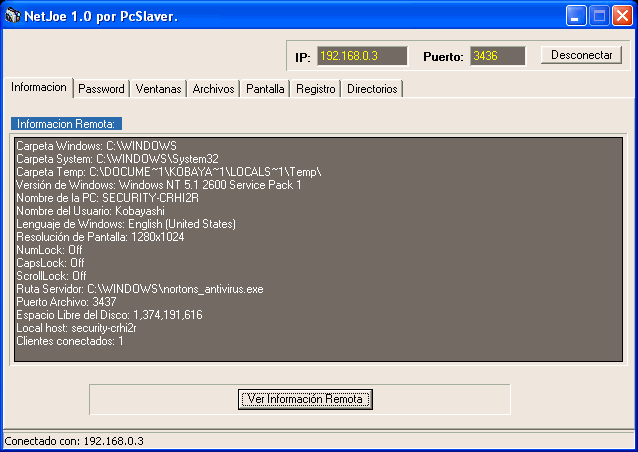Open the Registro tab

click(x=316, y=89)
